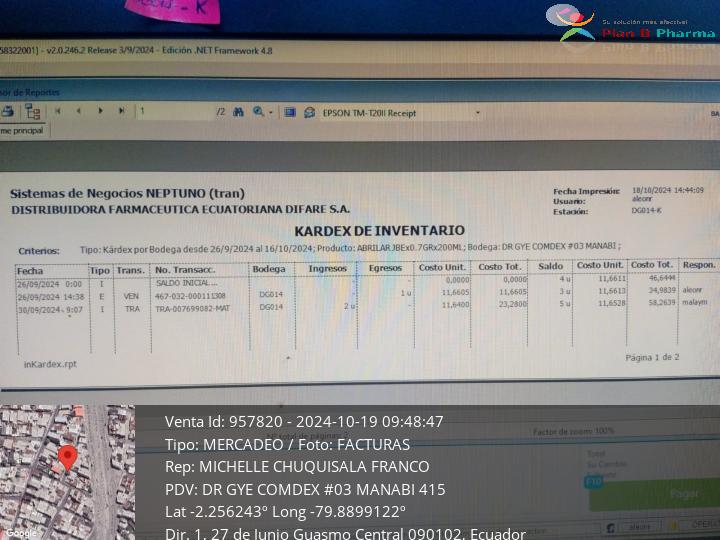
Task: Go to previous page arrow
Action: coord(79,111)
